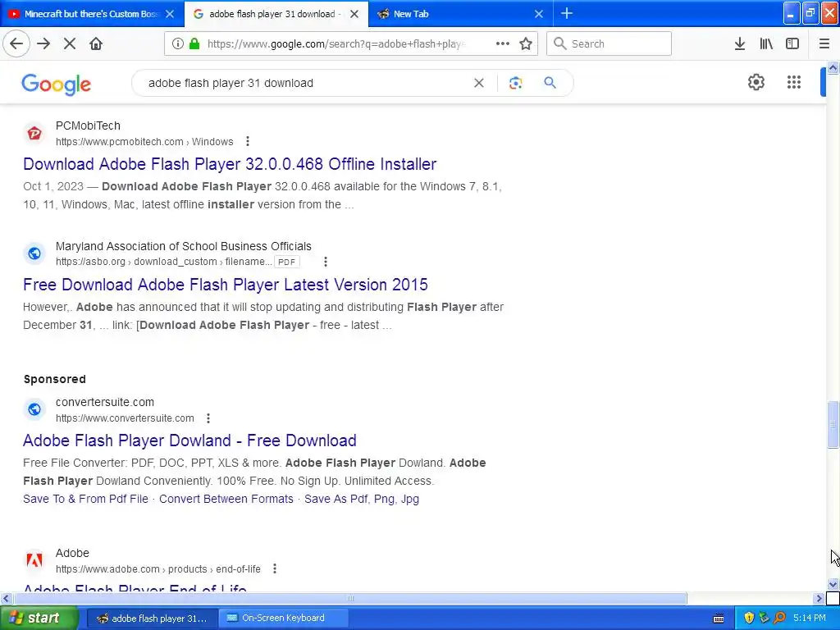The width and height of the screenshot is (840, 630).
Task: Open options for asbo.org result
Action: (325, 262)
